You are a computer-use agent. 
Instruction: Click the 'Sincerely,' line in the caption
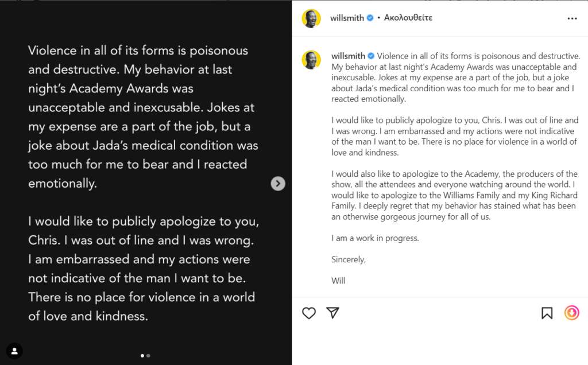tap(349, 260)
